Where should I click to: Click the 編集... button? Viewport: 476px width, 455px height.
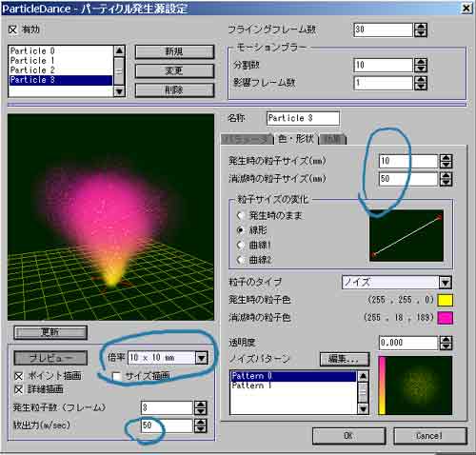tap(345, 359)
